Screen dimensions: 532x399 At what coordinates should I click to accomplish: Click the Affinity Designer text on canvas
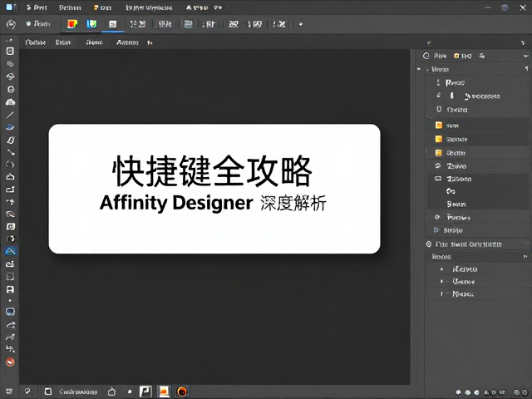pyautogui.click(x=176, y=203)
